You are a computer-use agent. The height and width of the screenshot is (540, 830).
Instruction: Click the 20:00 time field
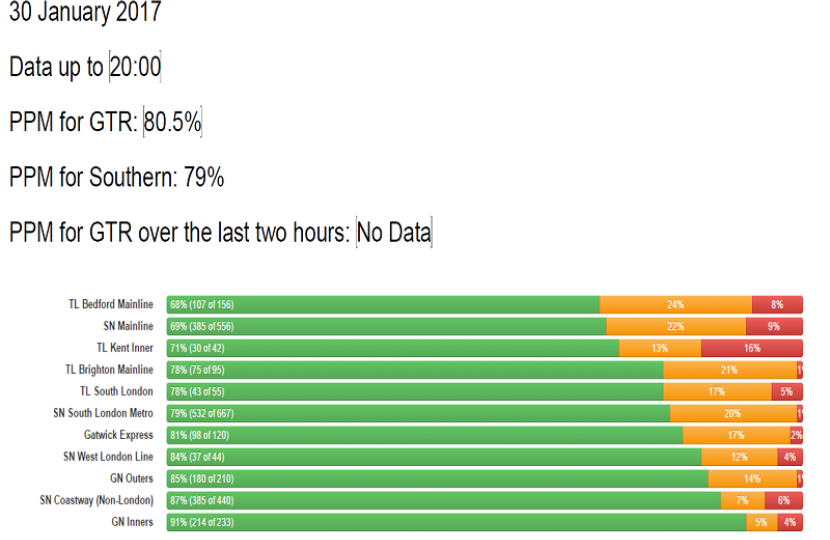tap(135, 68)
